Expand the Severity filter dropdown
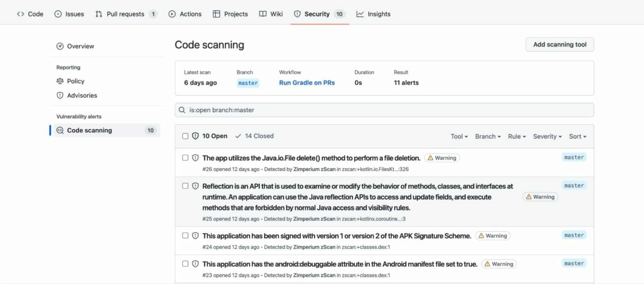Image resolution: width=644 pixels, height=284 pixels. [547, 136]
